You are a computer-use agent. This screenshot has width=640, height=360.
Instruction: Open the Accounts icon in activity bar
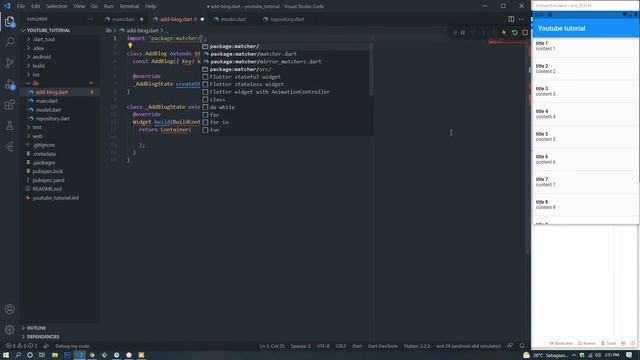click(x=10, y=309)
